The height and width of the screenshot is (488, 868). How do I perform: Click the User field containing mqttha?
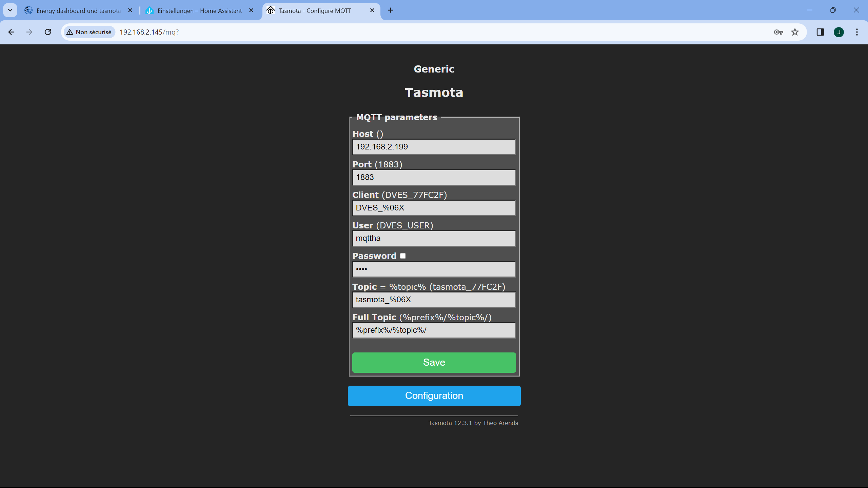pos(434,238)
